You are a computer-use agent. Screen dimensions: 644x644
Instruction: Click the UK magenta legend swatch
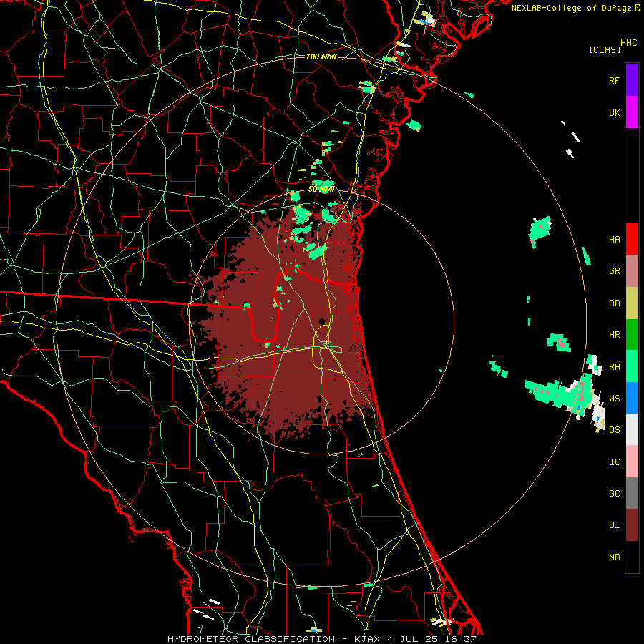pyautogui.click(x=632, y=112)
